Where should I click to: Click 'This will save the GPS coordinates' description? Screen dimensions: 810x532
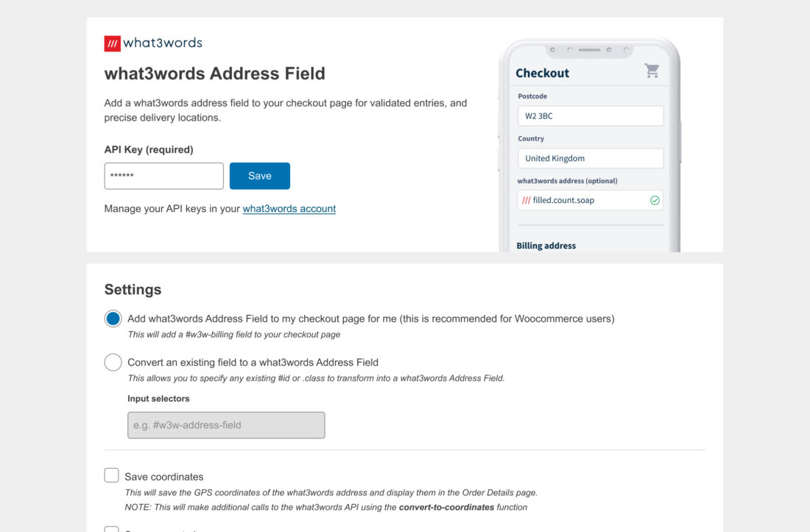[x=331, y=493]
